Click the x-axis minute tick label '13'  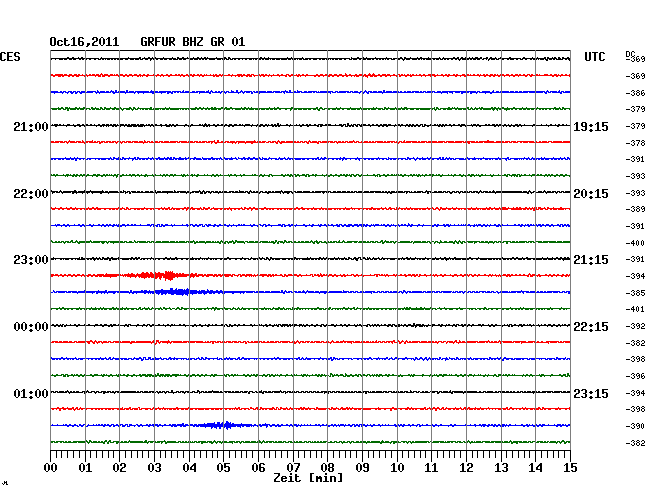[x=501, y=468]
